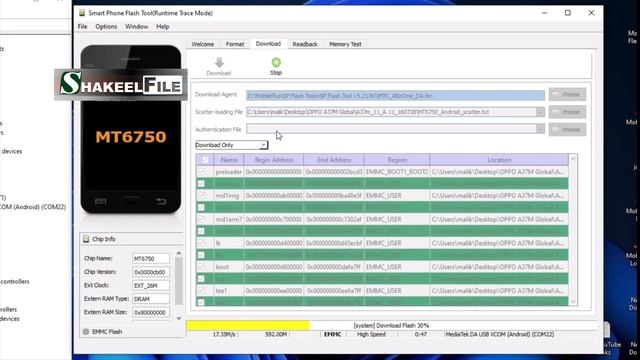Click the Region column header
The image size is (640, 360).
(397, 160)
